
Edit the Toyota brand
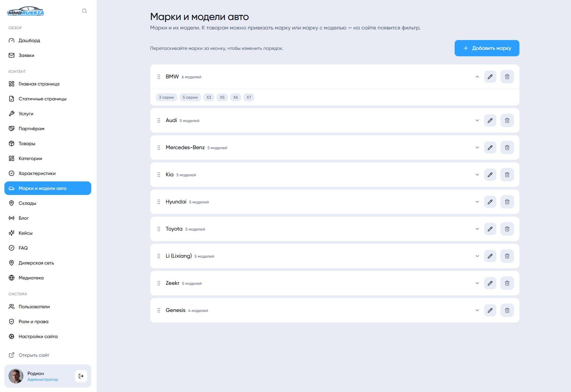point(490,229)
